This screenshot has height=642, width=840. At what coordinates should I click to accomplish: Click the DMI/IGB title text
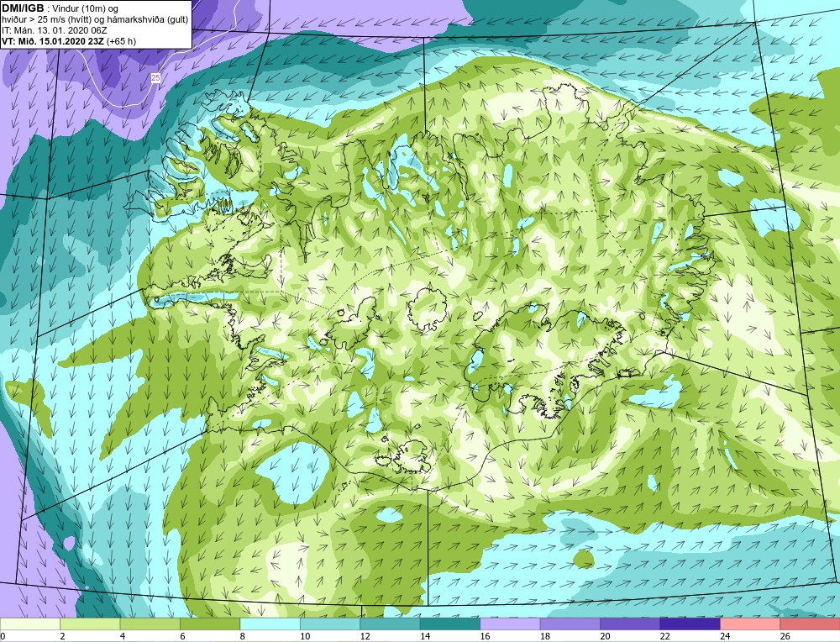coord(23,8)
